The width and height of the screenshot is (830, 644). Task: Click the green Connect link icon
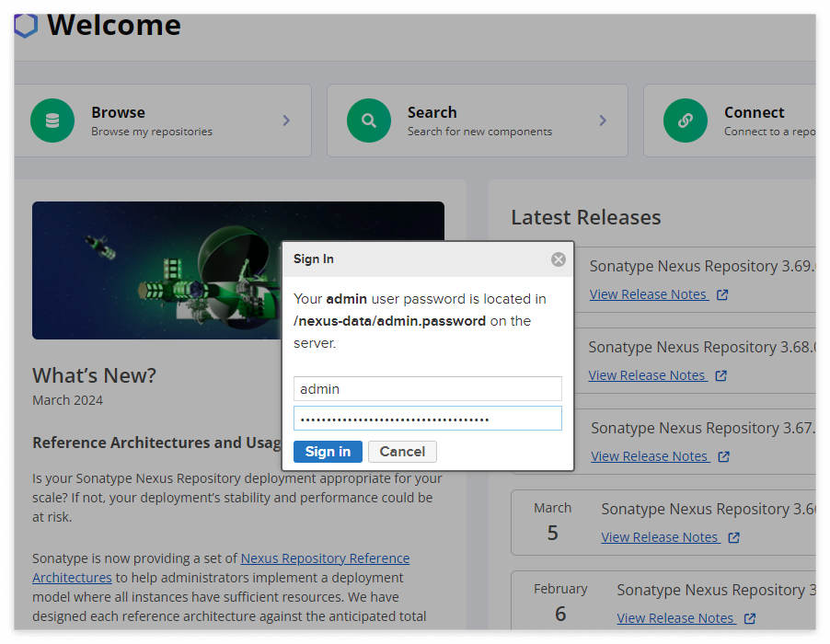(x=686, y=121)
